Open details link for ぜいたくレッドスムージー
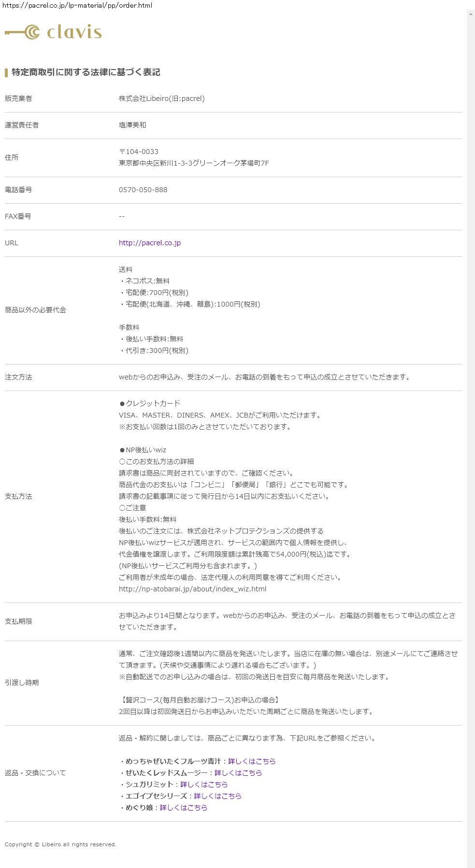Screen dimensions: 475x868 pyautogui.click(x=238, y=773)
